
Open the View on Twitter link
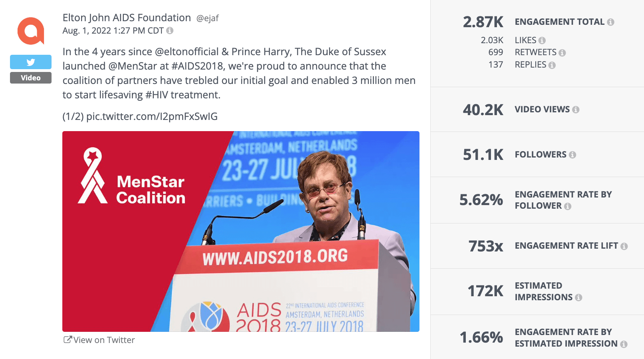click(x=99, y=340)
